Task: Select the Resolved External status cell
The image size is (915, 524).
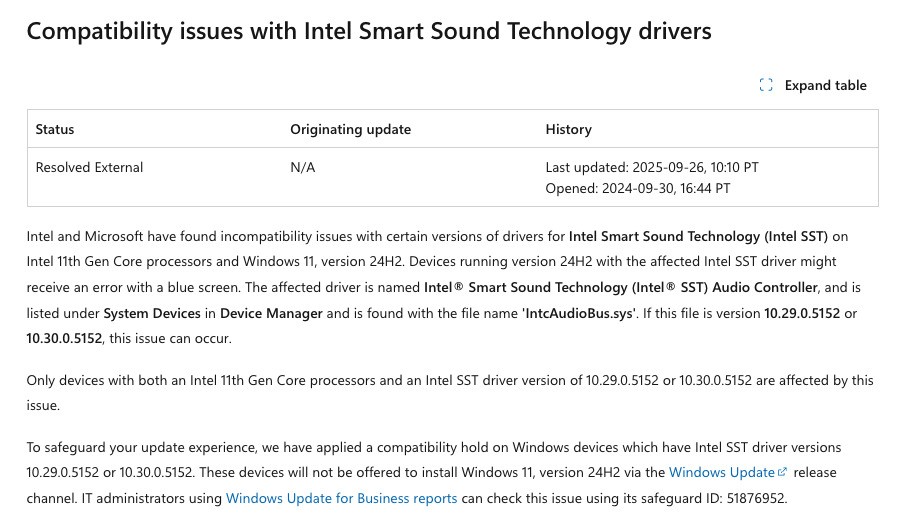Action: click(x=89, y=167)
